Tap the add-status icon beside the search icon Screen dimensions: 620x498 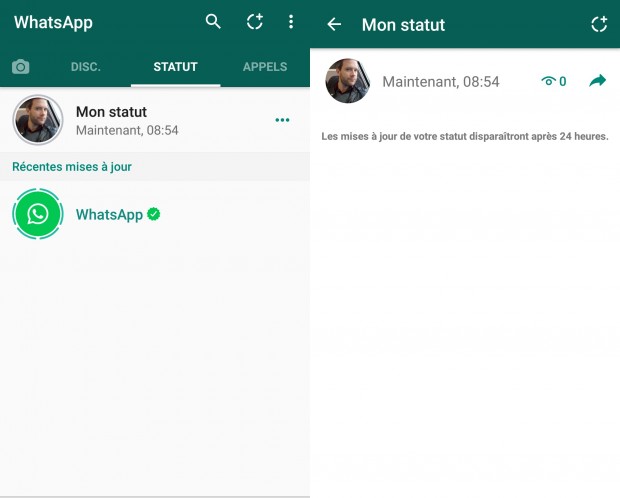click(x=255, y=22)
